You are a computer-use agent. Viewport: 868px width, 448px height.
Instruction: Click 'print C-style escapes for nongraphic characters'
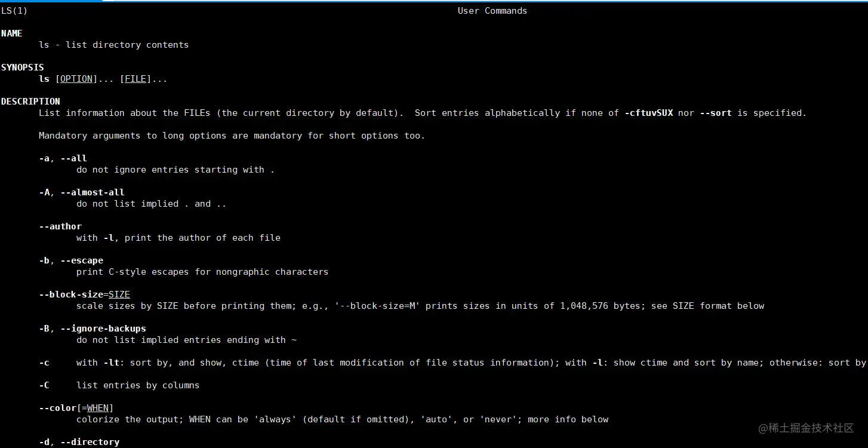click(202, 272)
